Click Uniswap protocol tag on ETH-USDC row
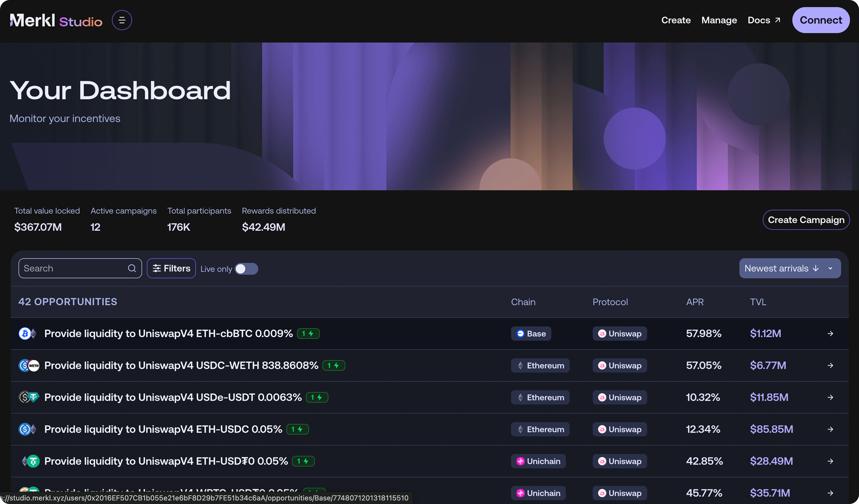Viewport: 859px width, 504px height. [x=620, y=429]
